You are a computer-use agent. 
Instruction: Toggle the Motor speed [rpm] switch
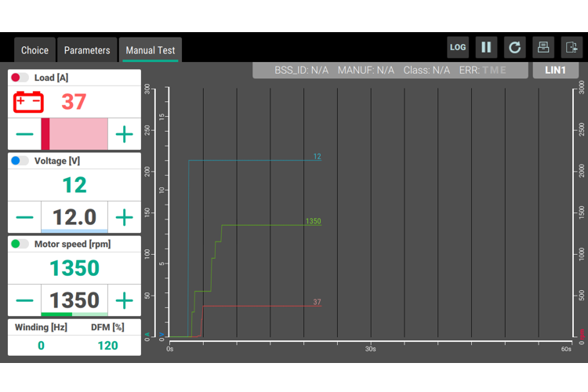pos(20,244)
